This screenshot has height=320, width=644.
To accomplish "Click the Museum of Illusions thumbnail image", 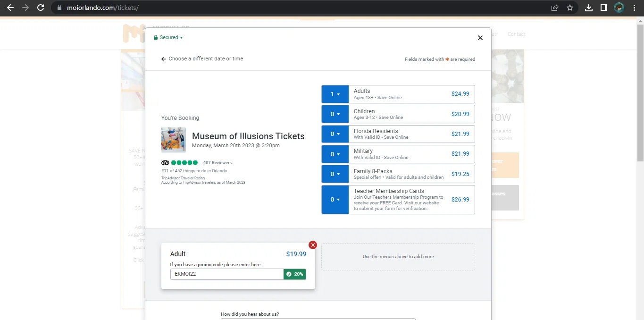I will pyautogui.click(x=174, y=140).
